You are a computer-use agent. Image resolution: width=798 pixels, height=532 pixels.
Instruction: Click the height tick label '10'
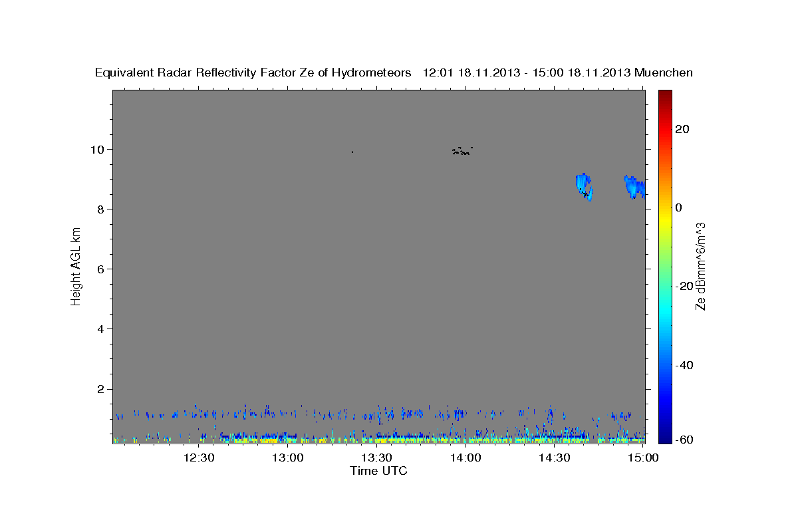coord(99,149)
